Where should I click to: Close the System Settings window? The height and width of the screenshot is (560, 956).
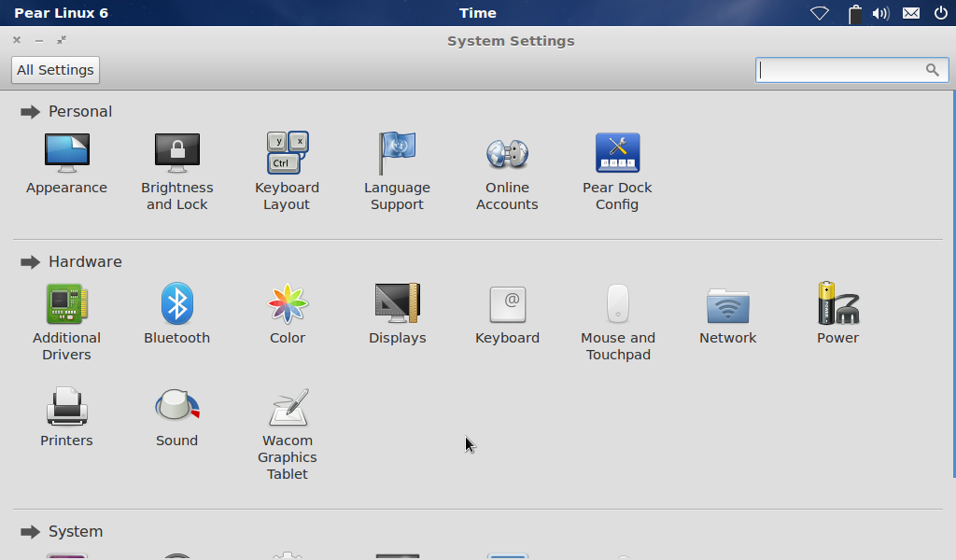[17, 40]
